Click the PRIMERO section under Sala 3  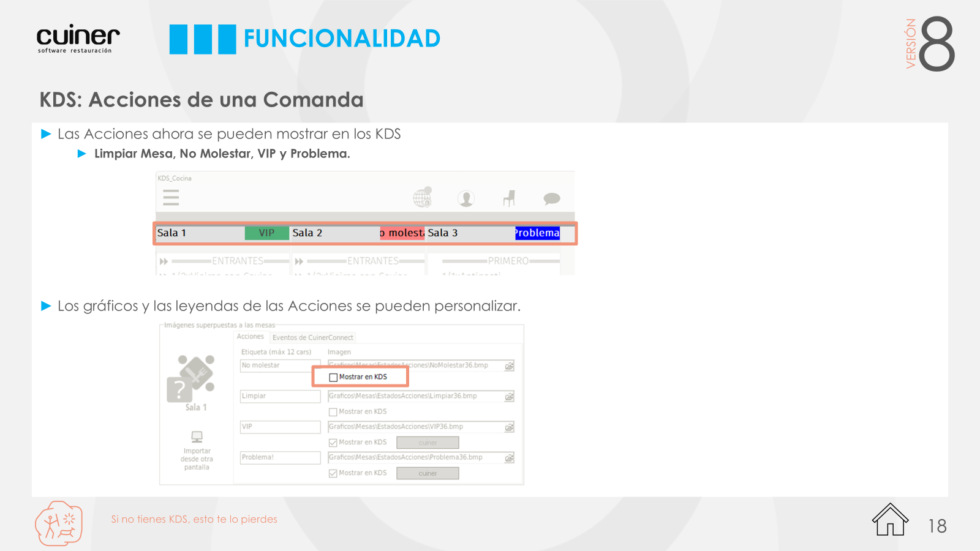508,261
